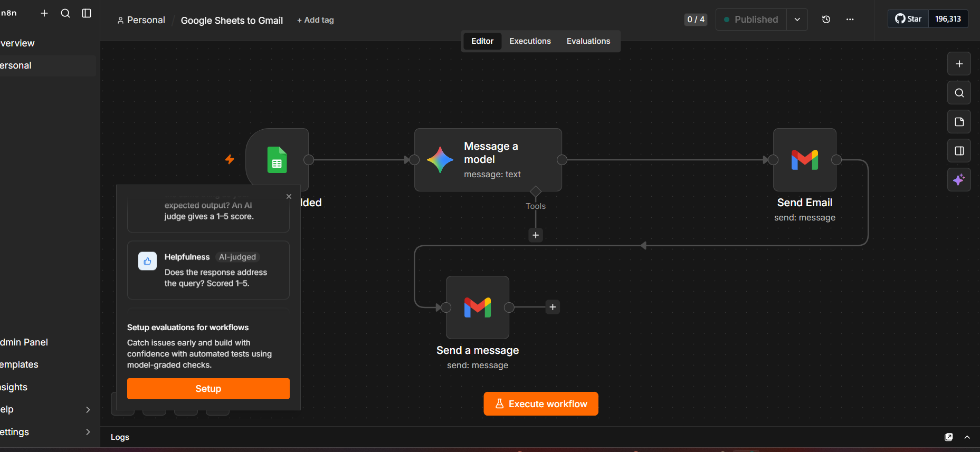Toggle the side panel view icon
The image size is (980, 452).
click(x=959, y=151)
